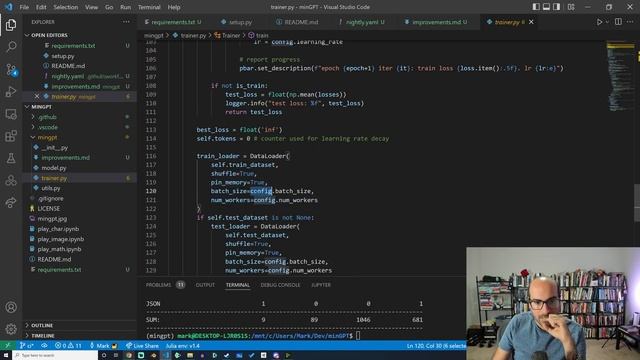Open the Accounts icon in activity bar

tap(11, 307)
